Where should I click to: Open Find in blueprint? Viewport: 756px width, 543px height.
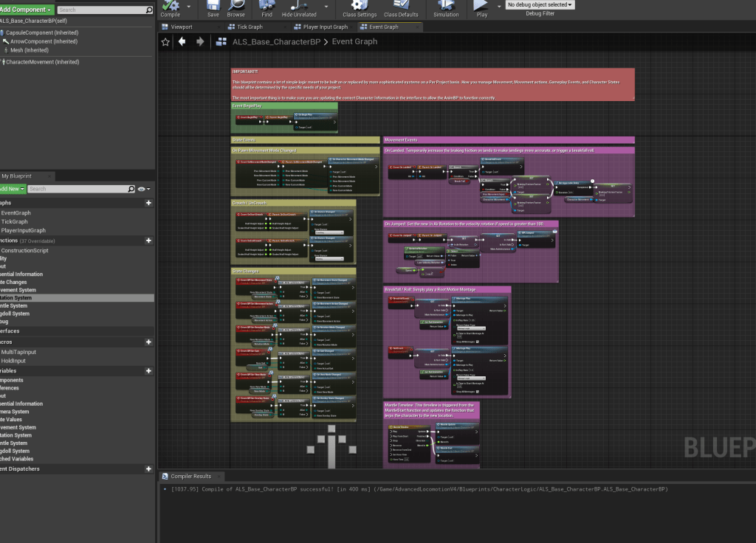pyautogui.click(x=267, y=6)
